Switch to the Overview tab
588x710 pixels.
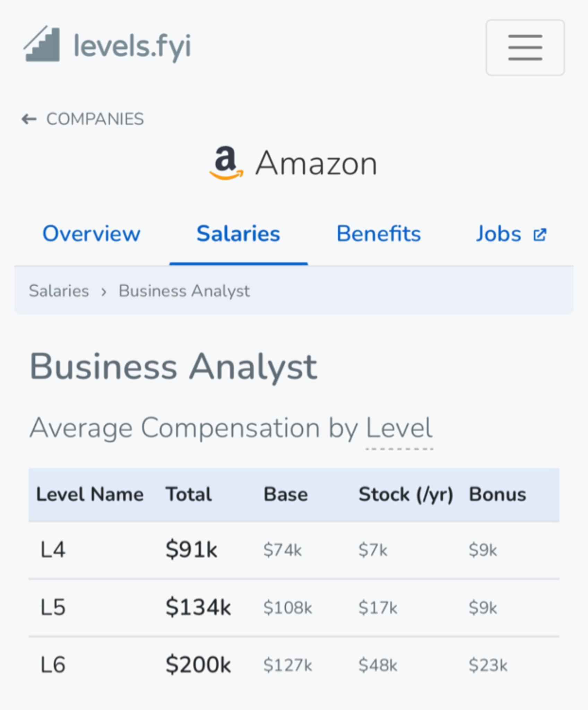(x=92, y=234)
